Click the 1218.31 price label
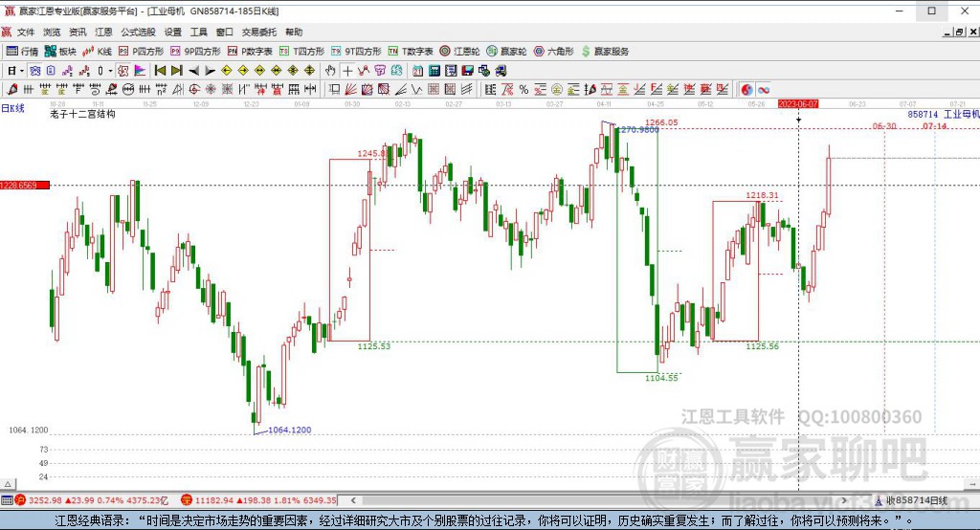Viewport: 980px width, 530px height. pyautogui.click(x=762, y=195)
